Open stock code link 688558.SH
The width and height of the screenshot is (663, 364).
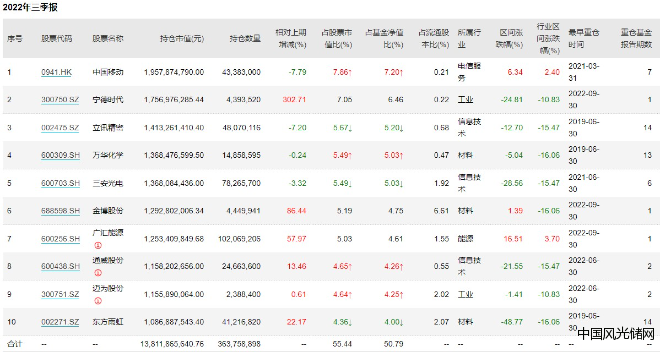point(60,211)
